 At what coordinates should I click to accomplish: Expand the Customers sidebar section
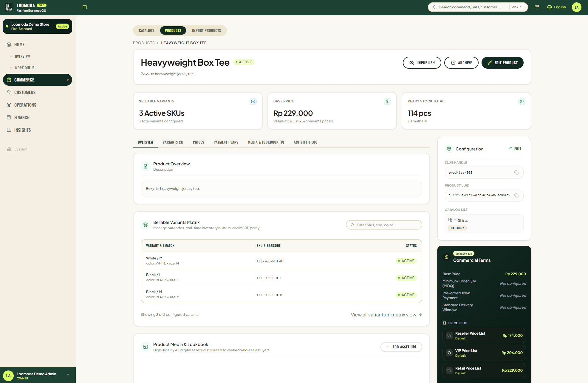(x=38, y=92)
